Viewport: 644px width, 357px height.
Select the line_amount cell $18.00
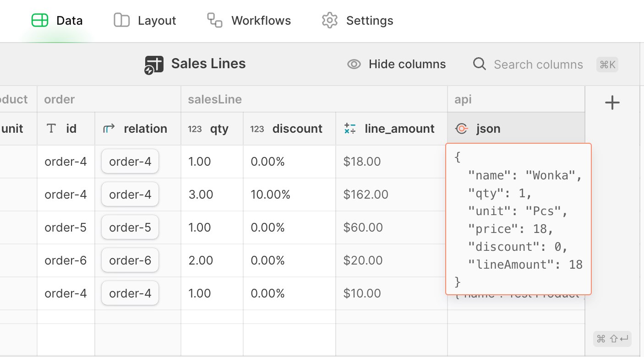point(392,162)
